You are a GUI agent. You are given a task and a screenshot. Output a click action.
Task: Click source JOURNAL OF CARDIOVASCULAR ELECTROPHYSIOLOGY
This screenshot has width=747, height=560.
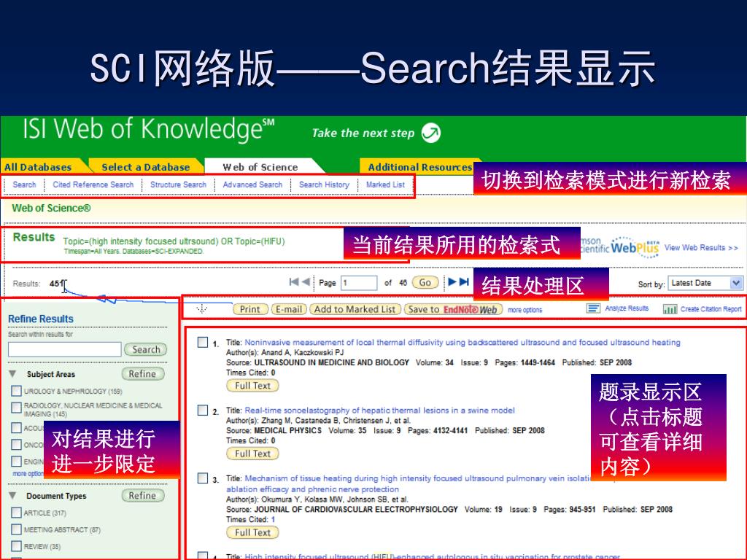[x=356, y=510]
